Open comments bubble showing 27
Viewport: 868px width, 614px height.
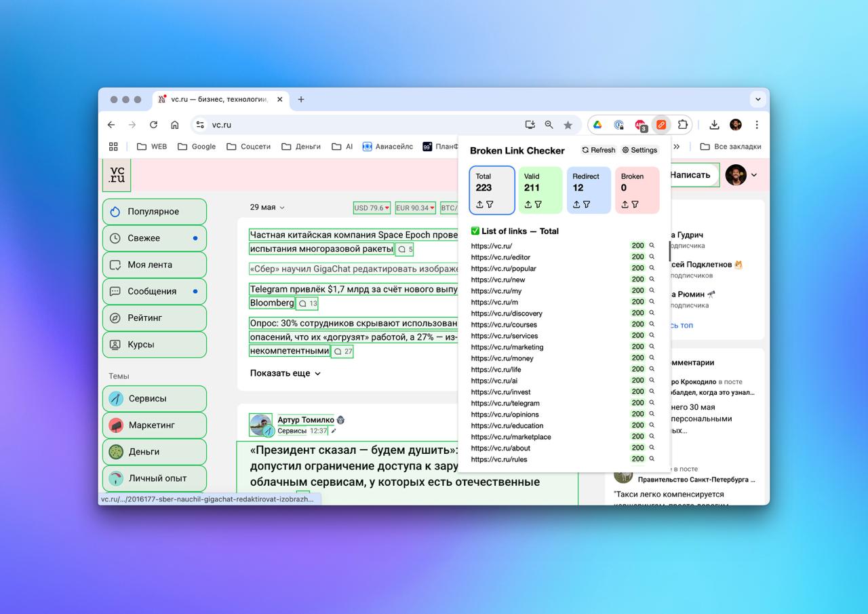click(342, 351)
